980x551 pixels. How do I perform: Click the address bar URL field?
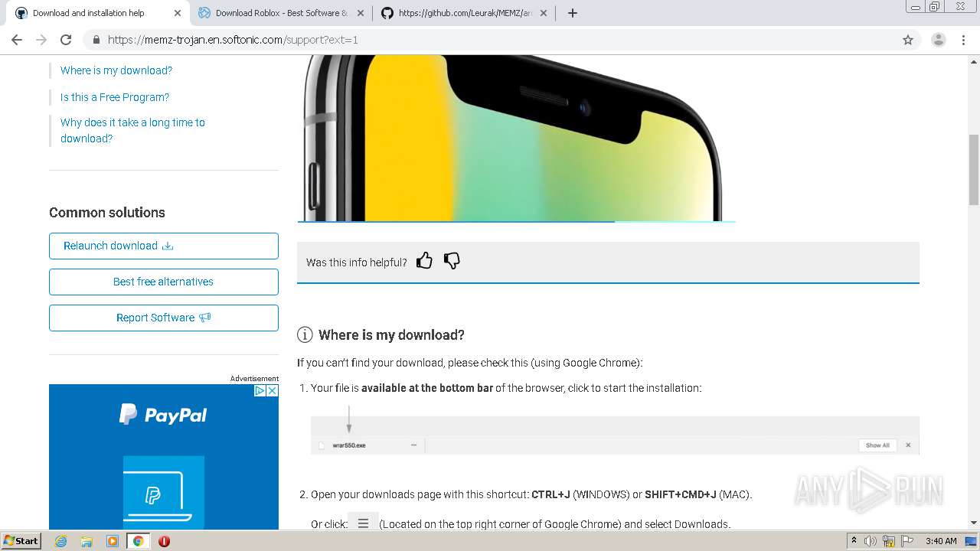pos(490,40)
